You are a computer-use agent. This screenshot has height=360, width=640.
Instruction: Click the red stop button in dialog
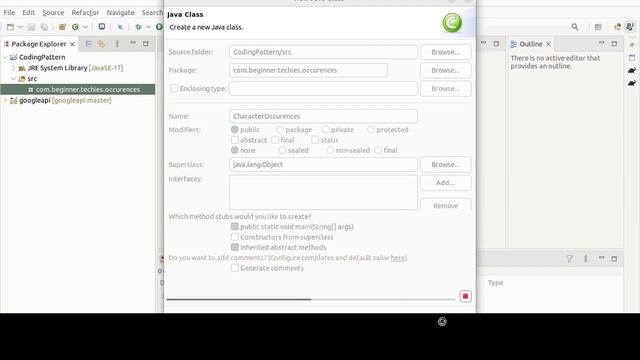click(465, 296)
